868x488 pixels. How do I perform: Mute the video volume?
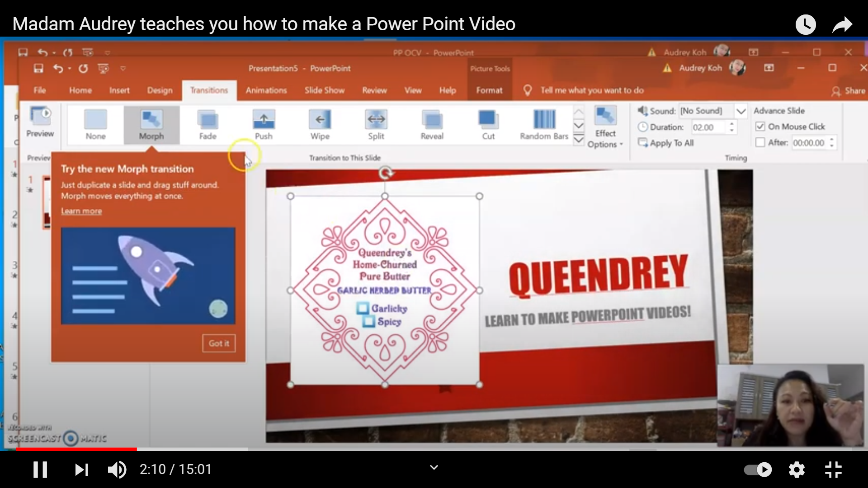pyautogui.click(x=117, y=469)
